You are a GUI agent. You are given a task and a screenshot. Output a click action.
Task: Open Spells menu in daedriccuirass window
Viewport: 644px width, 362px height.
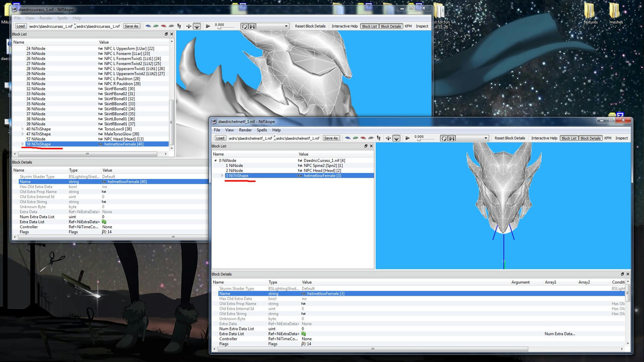[62, 18]
